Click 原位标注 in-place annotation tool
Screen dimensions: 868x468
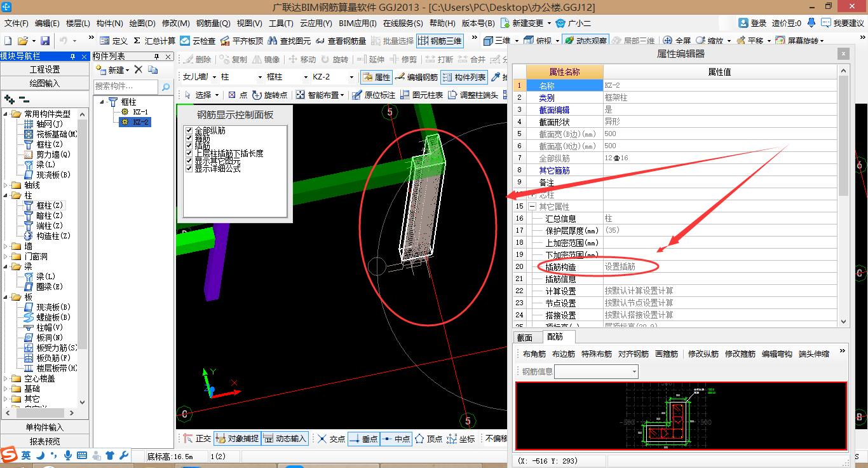tap(373, 95)
